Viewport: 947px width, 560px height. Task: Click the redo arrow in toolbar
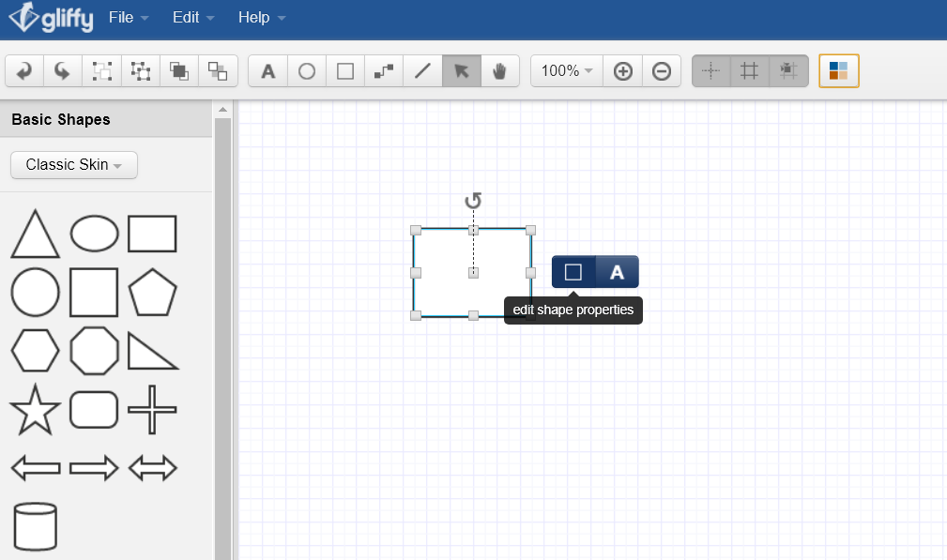(x=63, y=71)
